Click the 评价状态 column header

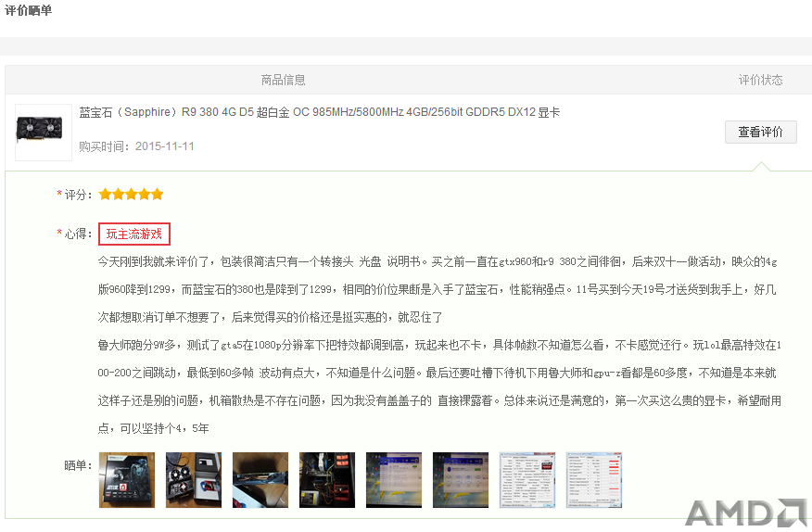click(x=760, y=80)
